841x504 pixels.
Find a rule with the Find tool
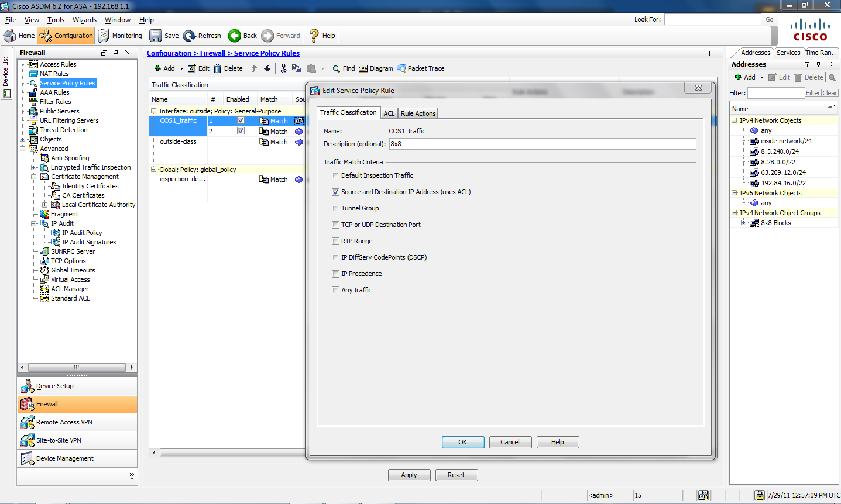[344, 68]
